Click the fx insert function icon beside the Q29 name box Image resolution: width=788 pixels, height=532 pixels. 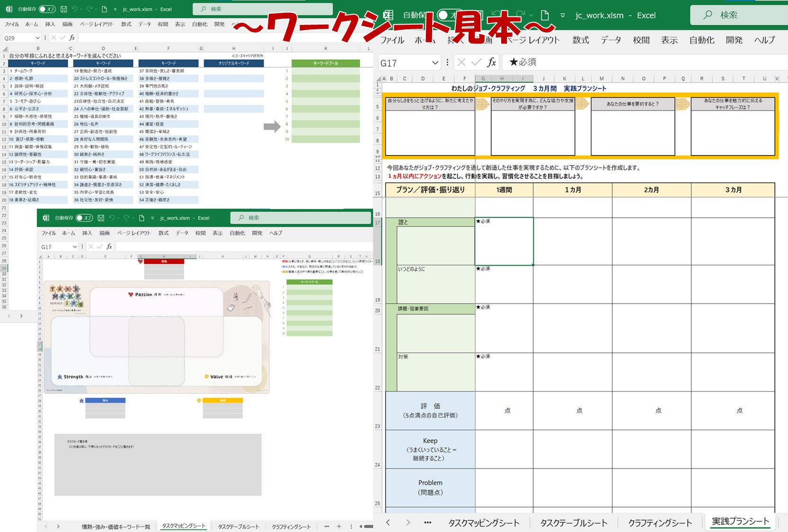click(72, 38)
